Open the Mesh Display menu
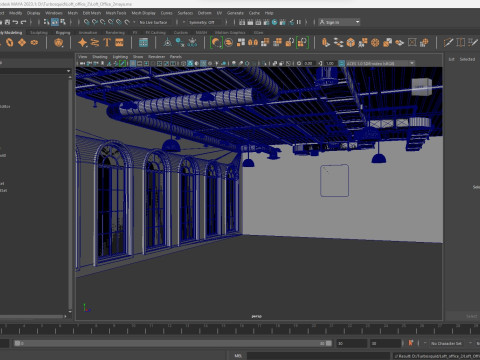The width and height of the screenshot is (480, 360). click(144, 13)
